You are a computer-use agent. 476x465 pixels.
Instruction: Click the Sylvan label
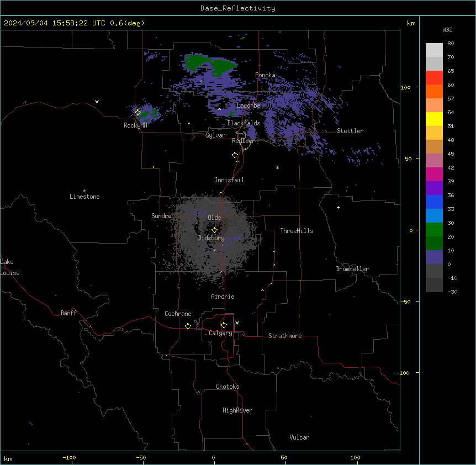click(x=215, y=135)
